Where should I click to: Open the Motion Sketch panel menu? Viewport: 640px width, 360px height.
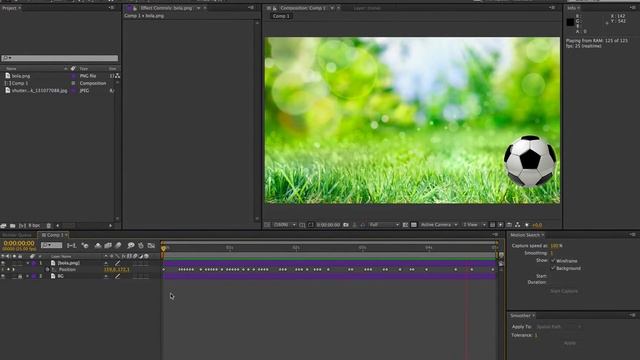[633, 235]
